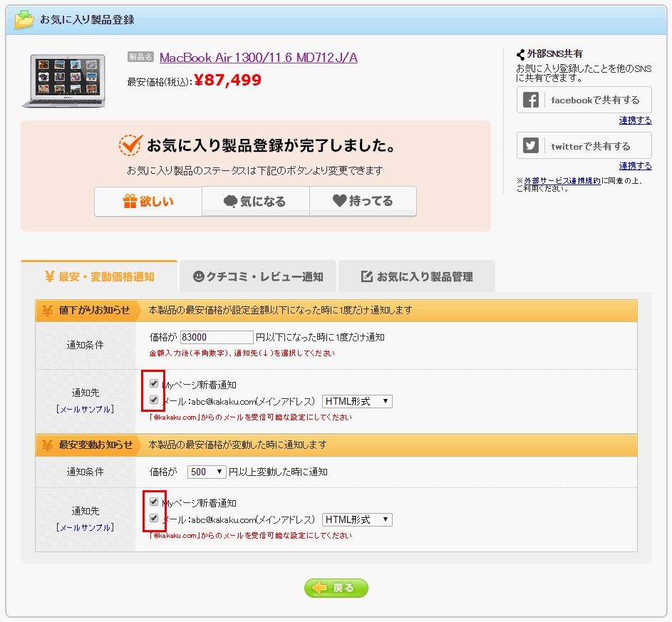Click the cloud icon on 気になる button

tap(230, 201)
